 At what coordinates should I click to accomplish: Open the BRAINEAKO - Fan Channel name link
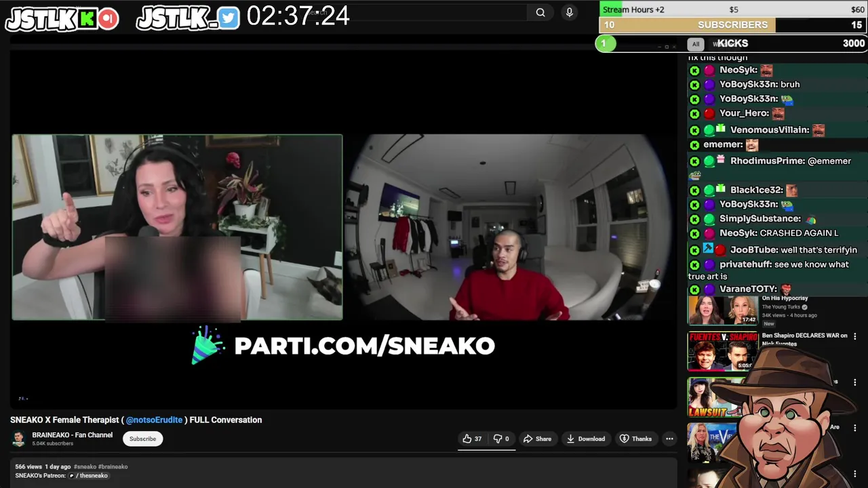[x=73, y=435]
